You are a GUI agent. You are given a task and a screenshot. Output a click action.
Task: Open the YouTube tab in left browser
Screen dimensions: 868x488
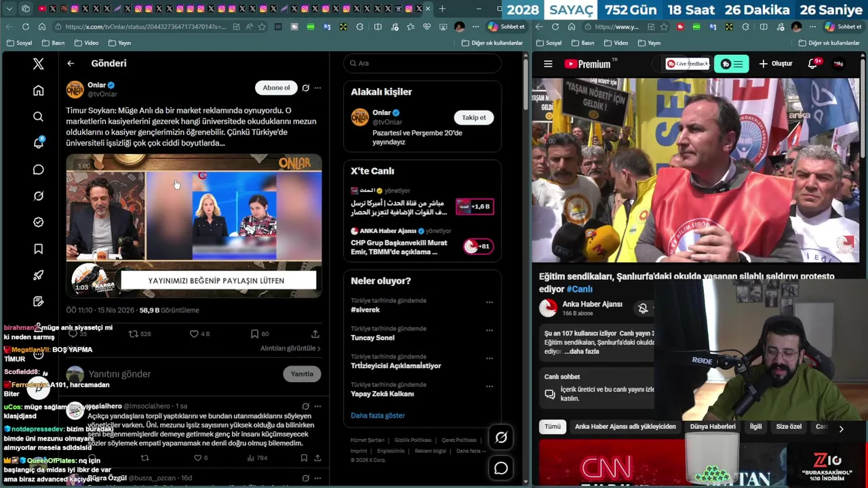(x=42, y=9)
